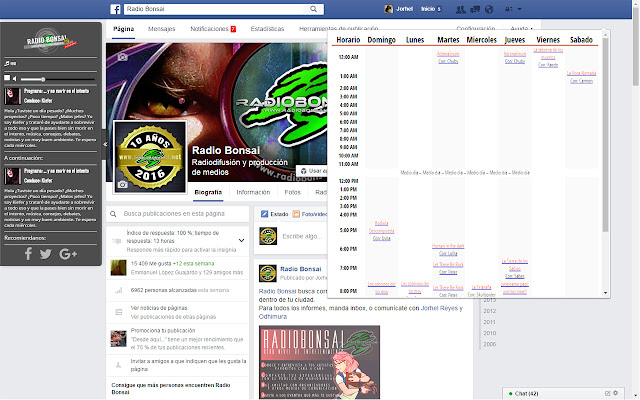Click Adrenalinum show on Martes
Screen dimensions: 640x400
[448, 54]
